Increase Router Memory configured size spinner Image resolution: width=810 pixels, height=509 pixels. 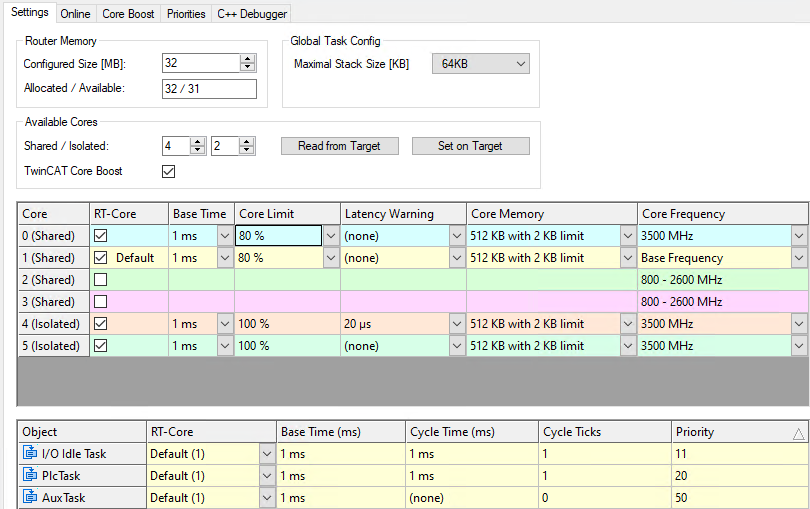click(x=248, y=59)
